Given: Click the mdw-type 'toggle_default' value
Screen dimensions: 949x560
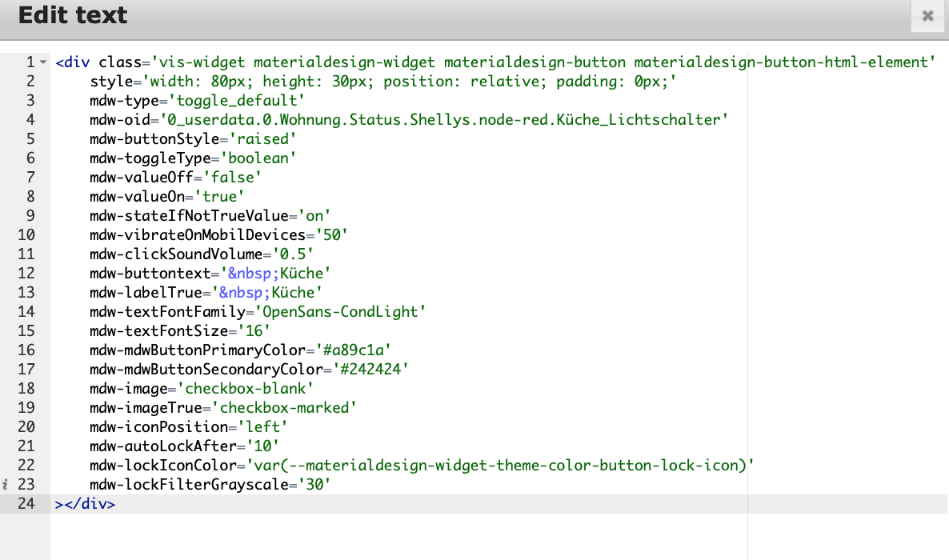Looking at the screenshot, I should tap(236, 101).
